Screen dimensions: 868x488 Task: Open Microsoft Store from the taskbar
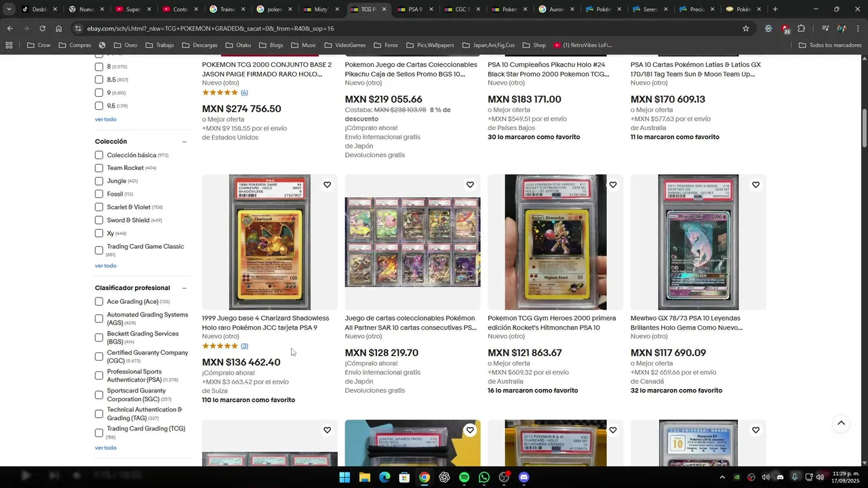(404, 477)
